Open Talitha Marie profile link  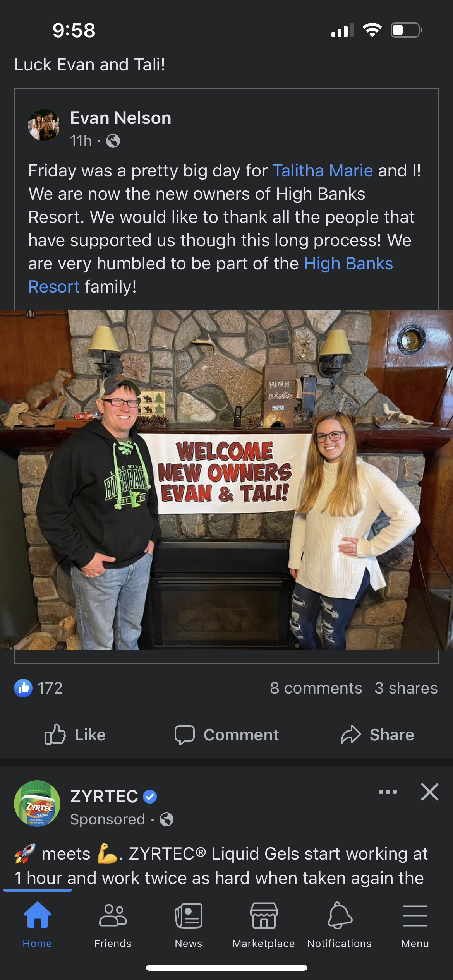pyautogui.click(x=323, y=171)
